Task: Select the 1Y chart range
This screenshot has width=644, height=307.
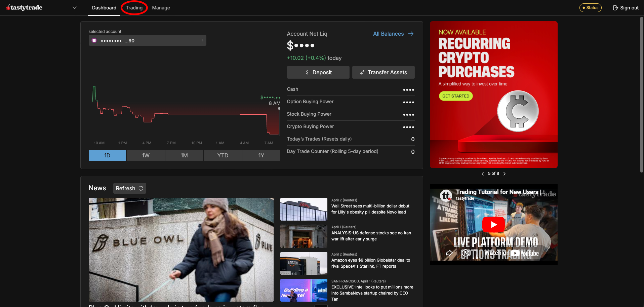Action: click(x=261, y=155)
